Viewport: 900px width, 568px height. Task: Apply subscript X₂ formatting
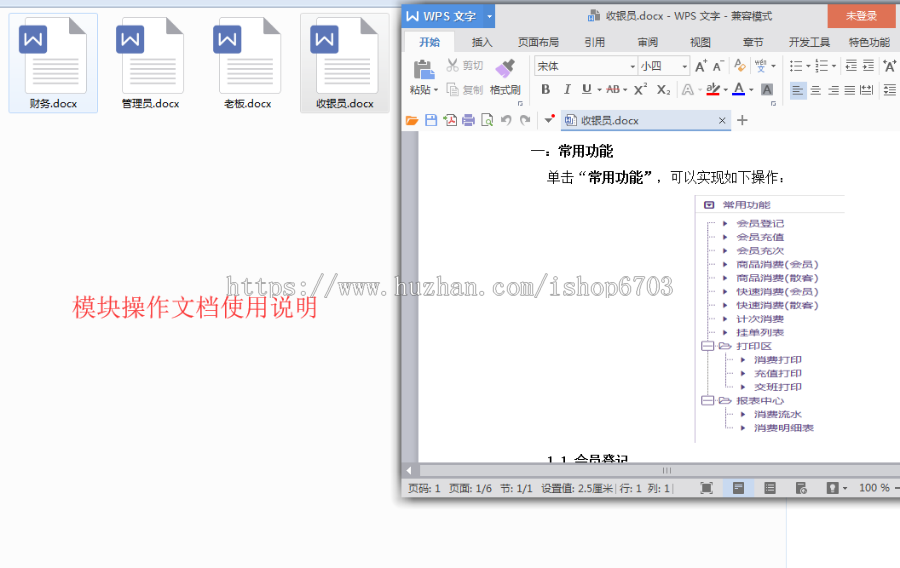pos(664,90)
